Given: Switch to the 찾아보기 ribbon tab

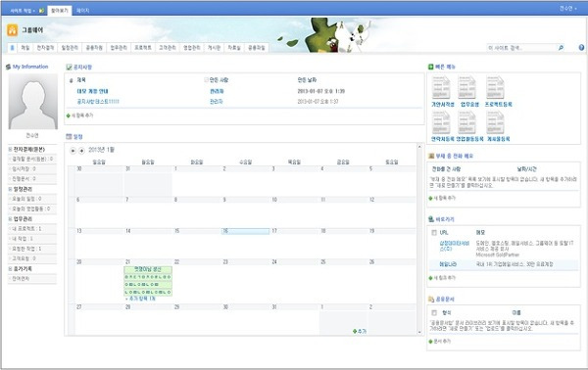Looking at the screenshot, I should 60,11.
